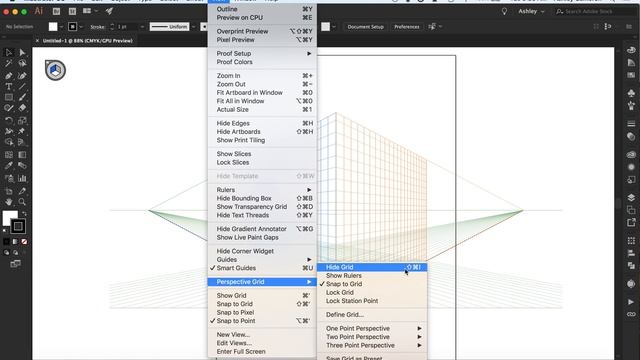Open the Uniform stroke profile dropdown

click(x=193, y=27)
